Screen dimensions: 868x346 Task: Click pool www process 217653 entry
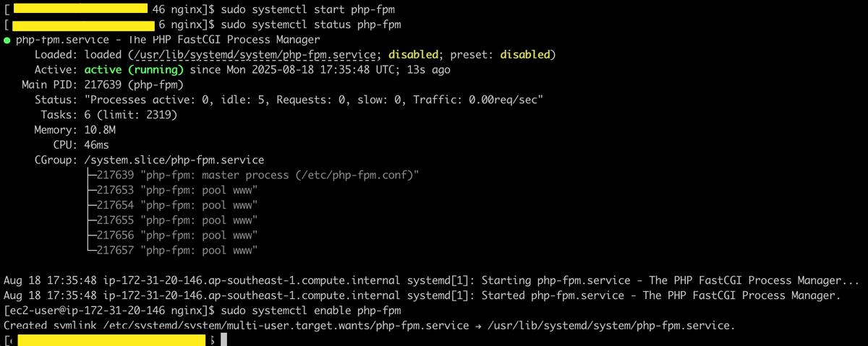pos(171,190)
